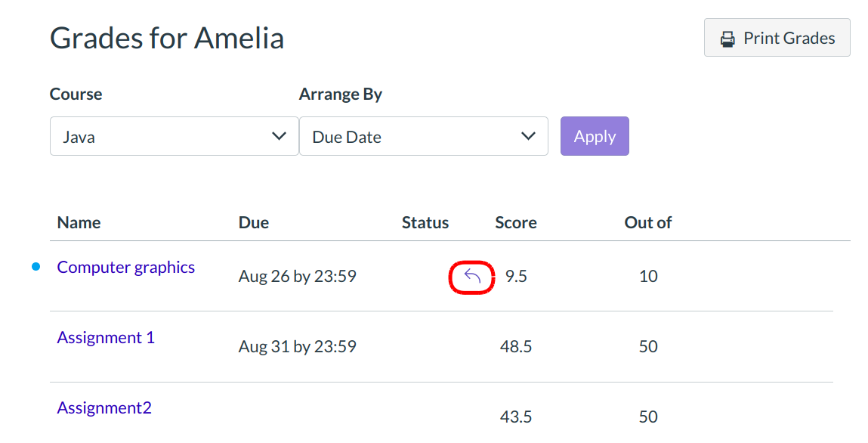Viewport: 868px width, 443px height.
Task: Open the Assignment 1 link
Action: click(106, 338)
